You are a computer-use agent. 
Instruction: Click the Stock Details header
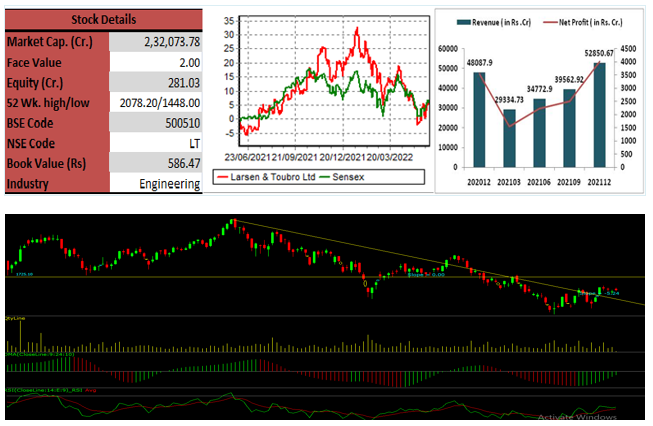[x=103, y=20]
